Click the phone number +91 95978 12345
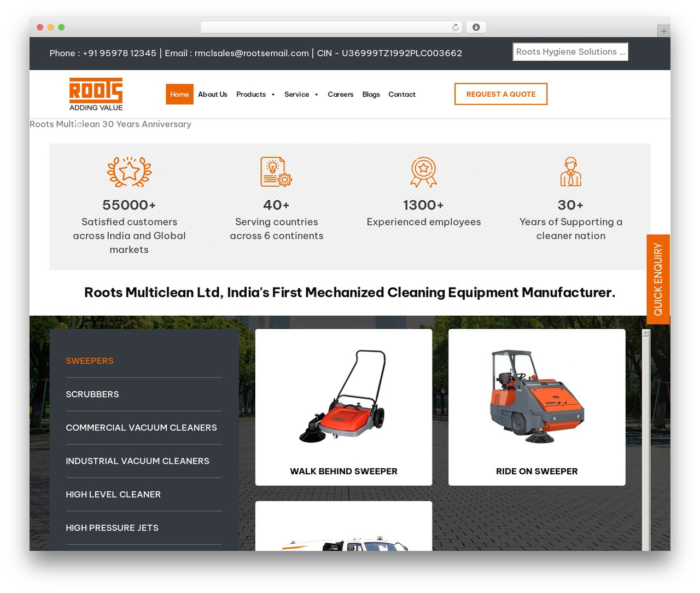The width and height of the screenshot is (700, 593). point(119,53)
